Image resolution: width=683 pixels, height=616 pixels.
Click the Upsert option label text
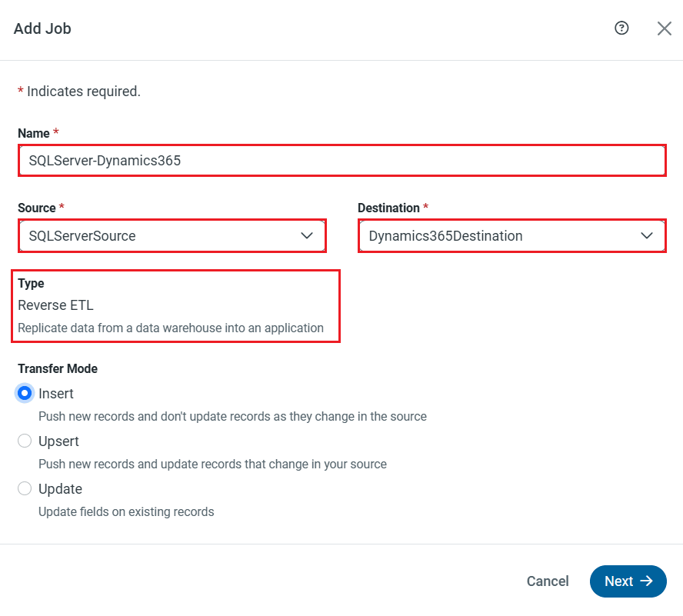click(59, 441)
